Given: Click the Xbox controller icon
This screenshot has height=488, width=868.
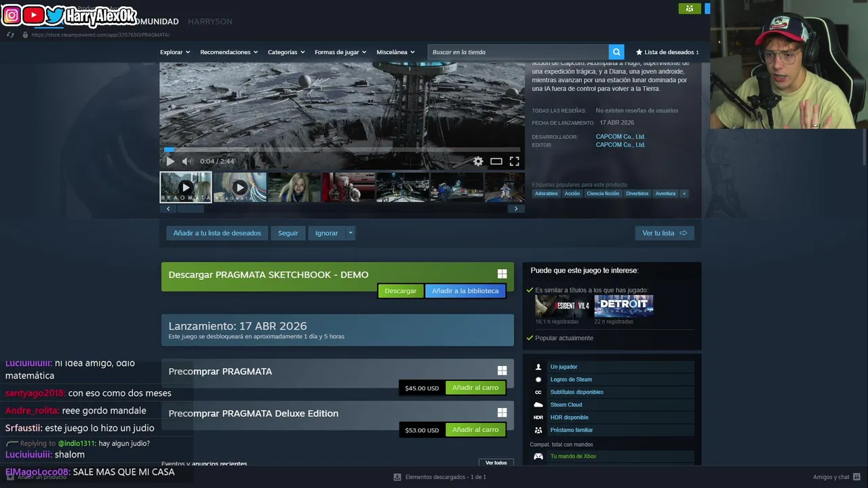Looking at the screenshot, I should (x=538, y=456).
